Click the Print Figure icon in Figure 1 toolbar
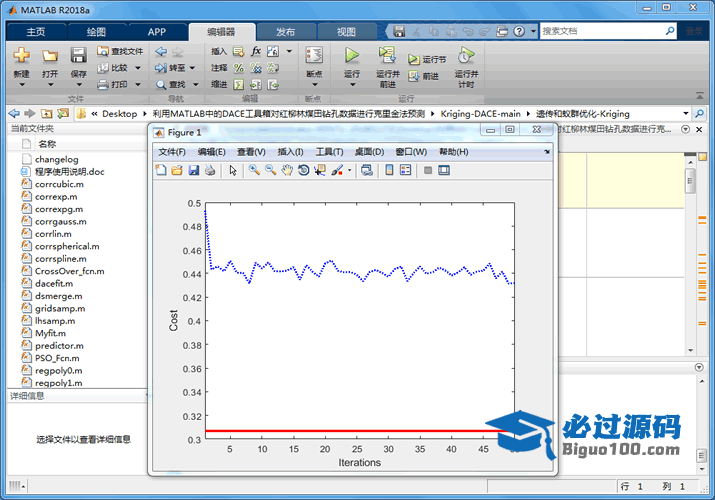Image resolution: width=715 pixels, height=500 pixels. (210, 170)
